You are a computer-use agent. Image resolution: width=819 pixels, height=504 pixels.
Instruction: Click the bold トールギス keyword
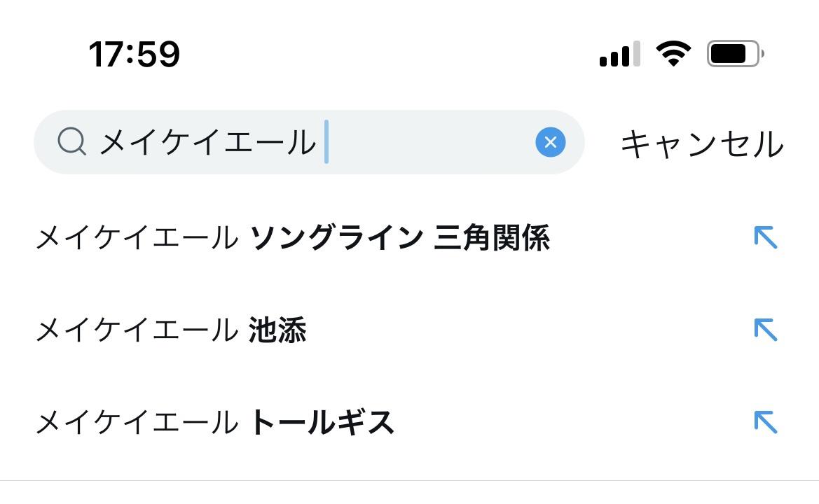click(x=322, y=423)
